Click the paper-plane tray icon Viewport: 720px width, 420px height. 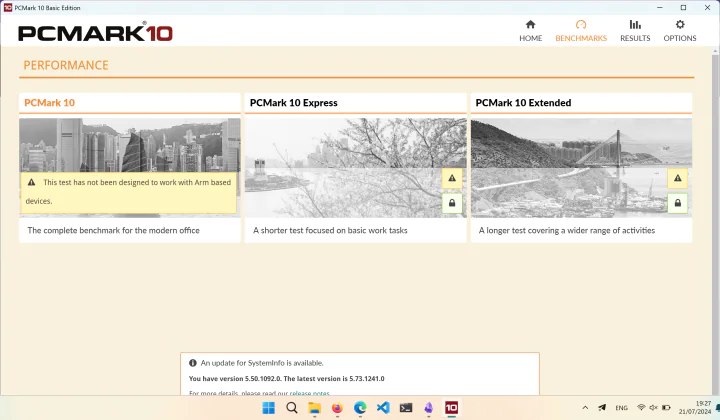click(602, 408)
